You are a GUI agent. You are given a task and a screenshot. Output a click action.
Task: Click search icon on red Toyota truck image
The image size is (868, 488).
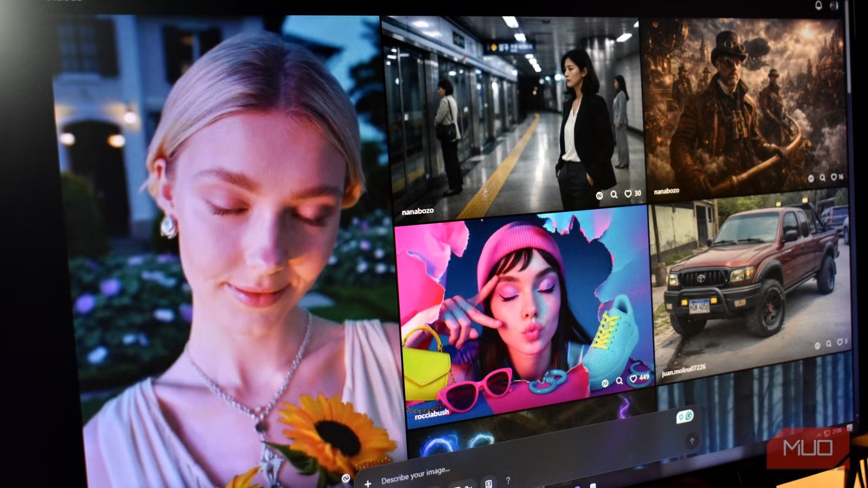click(828, 344)
